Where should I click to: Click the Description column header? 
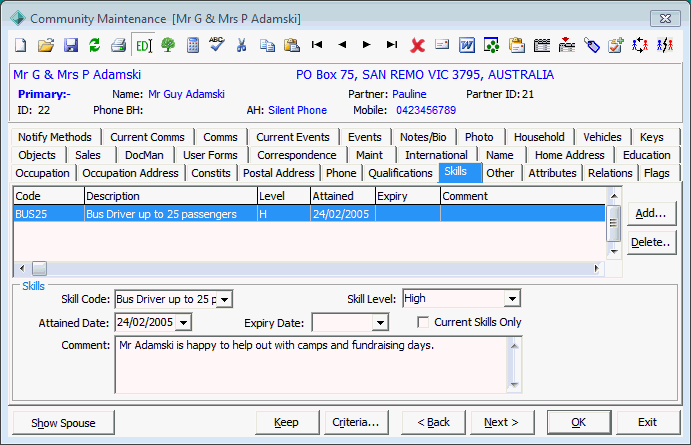coord(171,196)
